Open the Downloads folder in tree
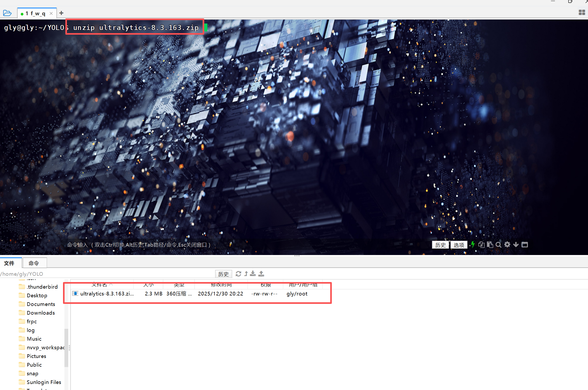 tap(41, 313)
